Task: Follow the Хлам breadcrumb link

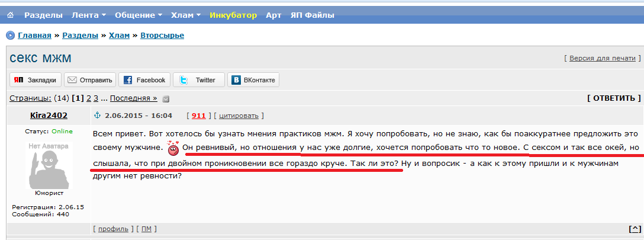Action: tap(119, 36)
